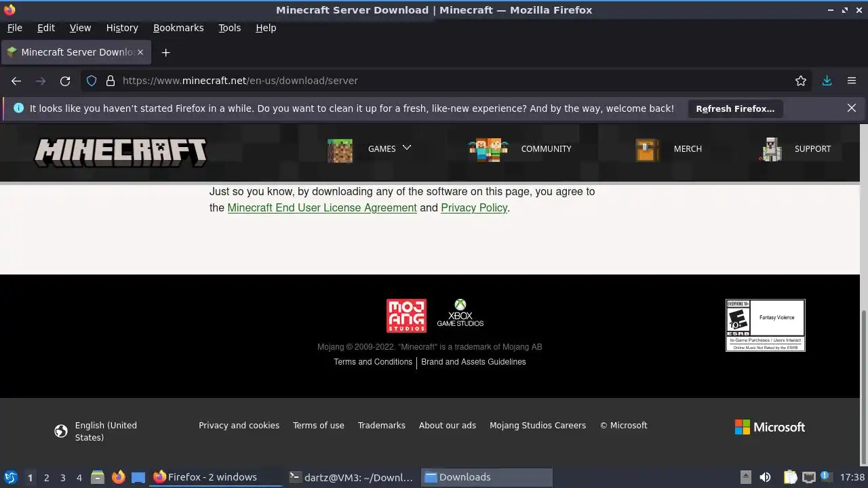Open the Firefox hamburger application menu
The image size is (868, 488).
pyautogui.click(x=852, y=81)
